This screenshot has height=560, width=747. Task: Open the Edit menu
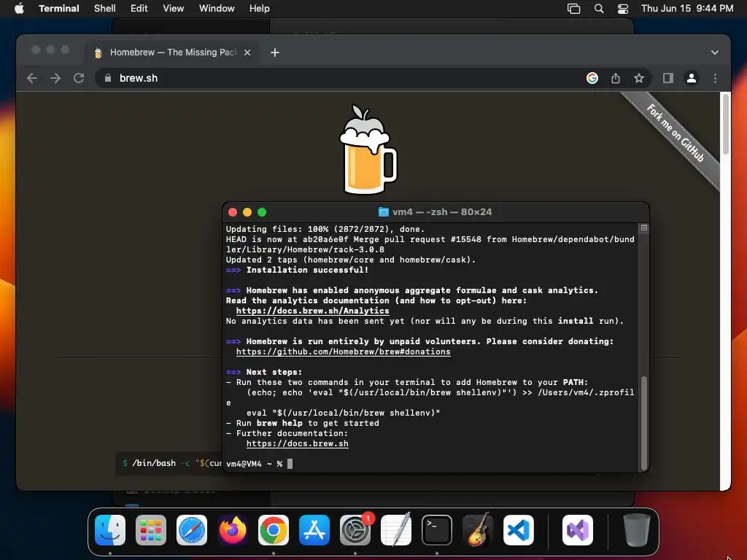pyautogui.click(x=139, y=8)
